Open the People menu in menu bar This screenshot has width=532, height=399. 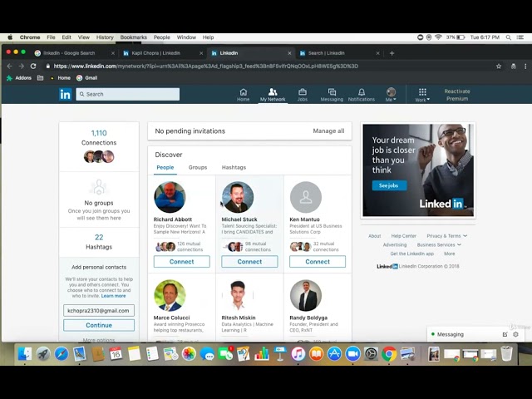(x=161, y=37)
